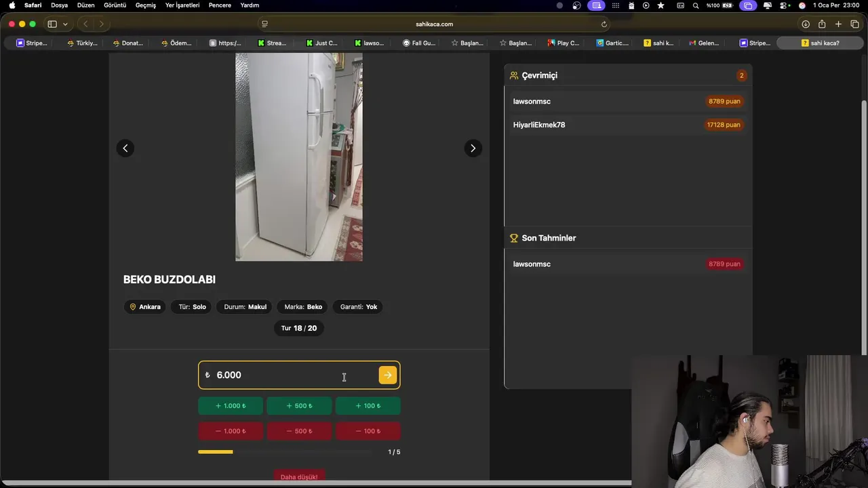Show Safari downloads
The width and height of the screenshot is (868, 488).
(x=806, y=24)
